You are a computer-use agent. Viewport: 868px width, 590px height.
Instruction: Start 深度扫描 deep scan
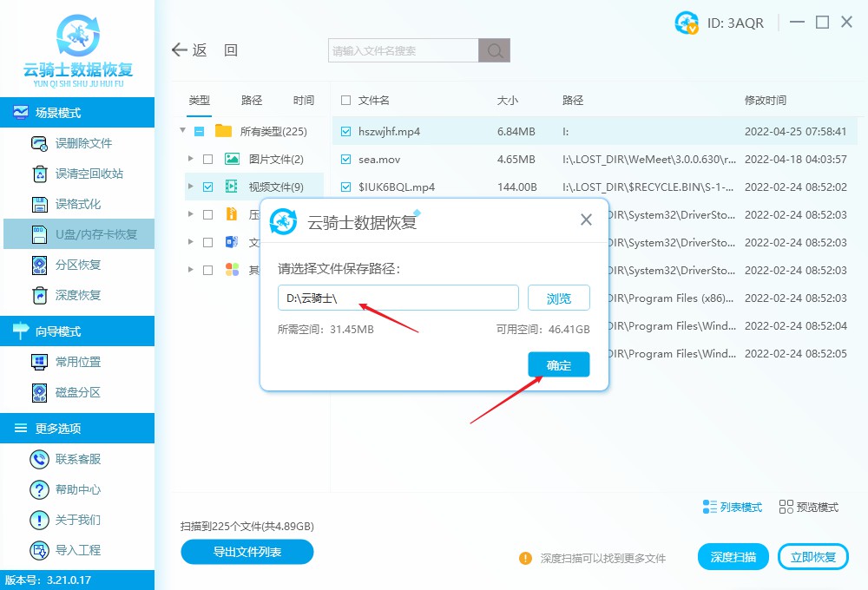733,557
